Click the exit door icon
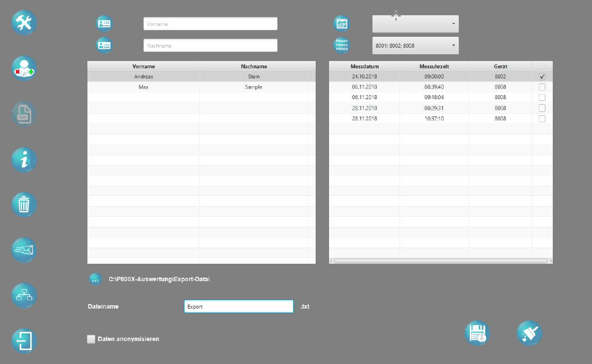This screenshot has height=364, width=592. 24,340
